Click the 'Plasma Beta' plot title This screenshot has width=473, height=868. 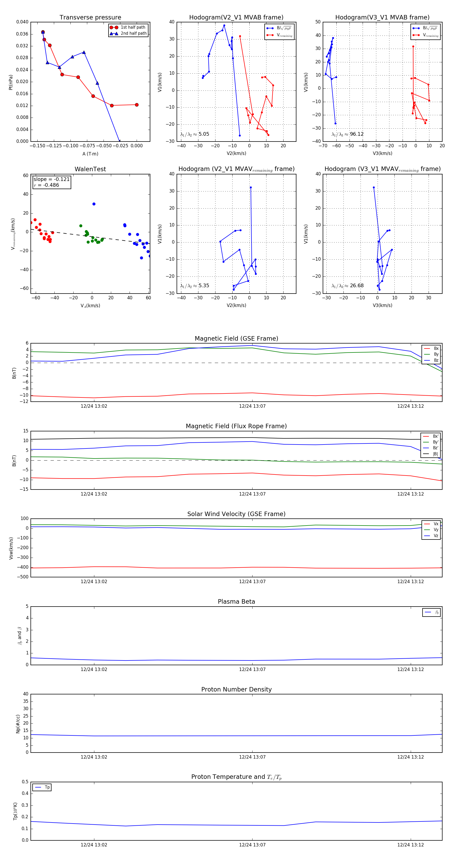tap(236, 602)
